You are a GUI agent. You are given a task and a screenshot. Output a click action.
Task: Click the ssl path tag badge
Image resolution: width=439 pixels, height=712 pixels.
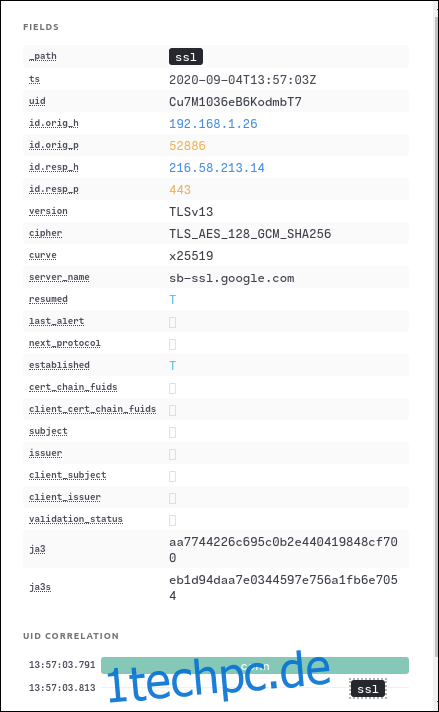point(186,57)
